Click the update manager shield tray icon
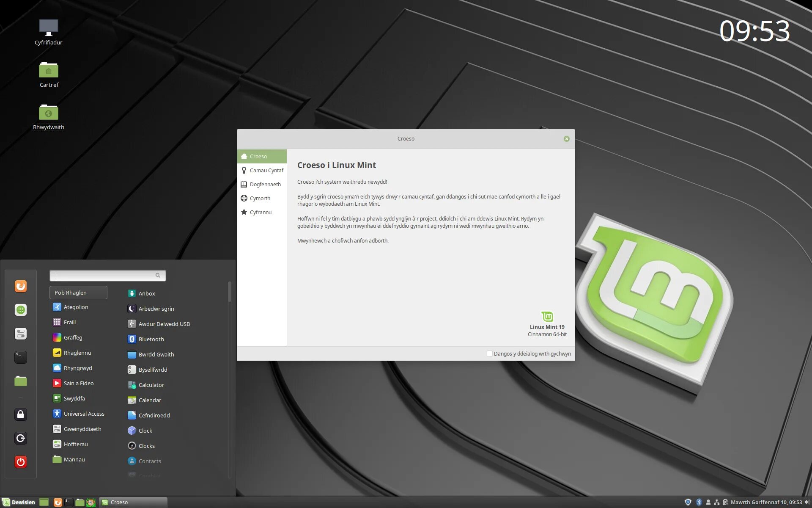Image resolution: width=812 pixels, height=508 pixels. 688,502
